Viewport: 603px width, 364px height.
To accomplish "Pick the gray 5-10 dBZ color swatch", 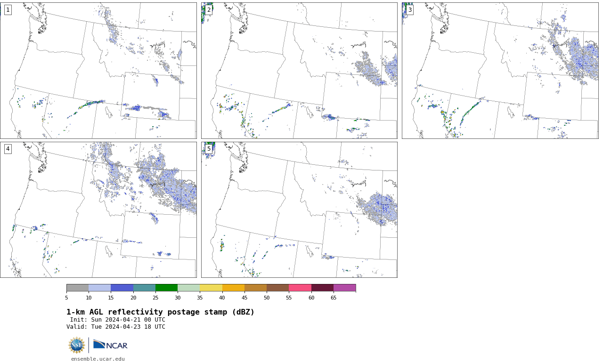I will point(77,288).
